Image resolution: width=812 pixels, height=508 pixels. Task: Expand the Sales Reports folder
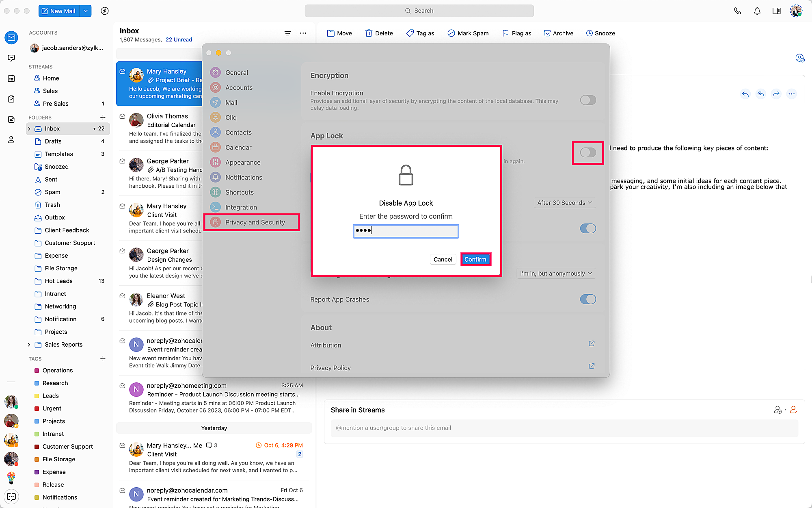29,345
